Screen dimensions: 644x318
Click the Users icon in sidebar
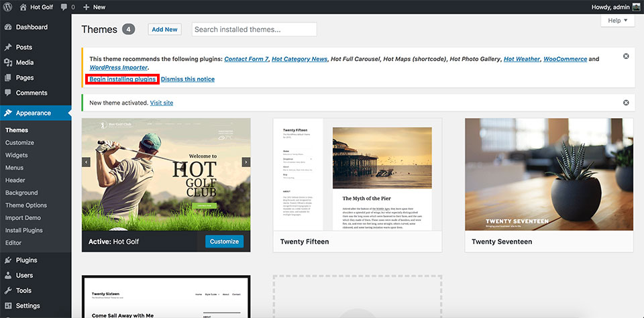[8, 275]
